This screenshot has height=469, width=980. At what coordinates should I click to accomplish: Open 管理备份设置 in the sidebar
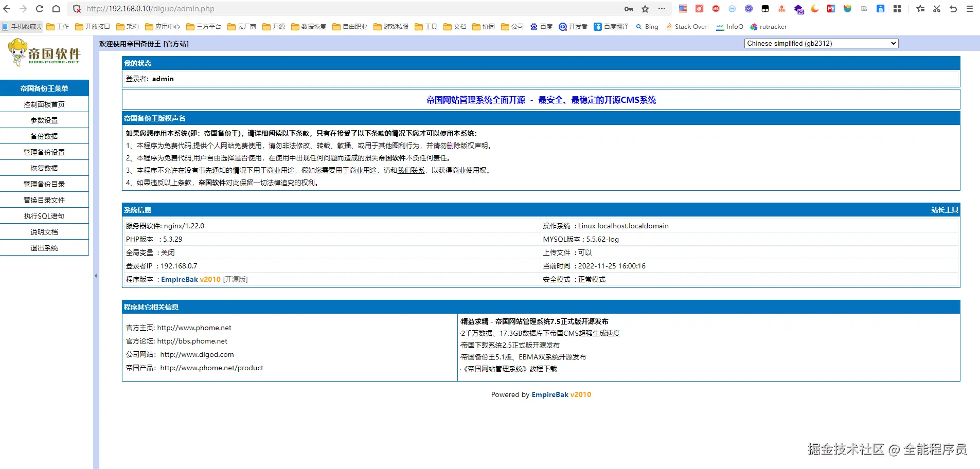click(44, 152)
